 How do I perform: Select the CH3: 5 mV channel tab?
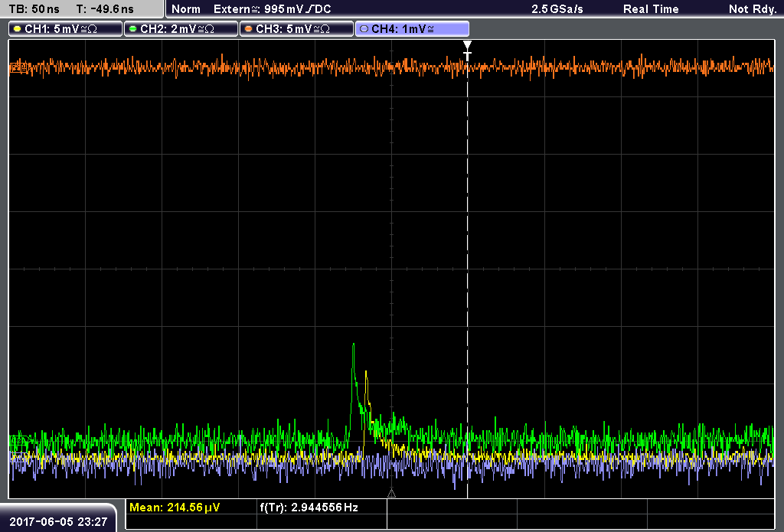click(x=296, y=29)
